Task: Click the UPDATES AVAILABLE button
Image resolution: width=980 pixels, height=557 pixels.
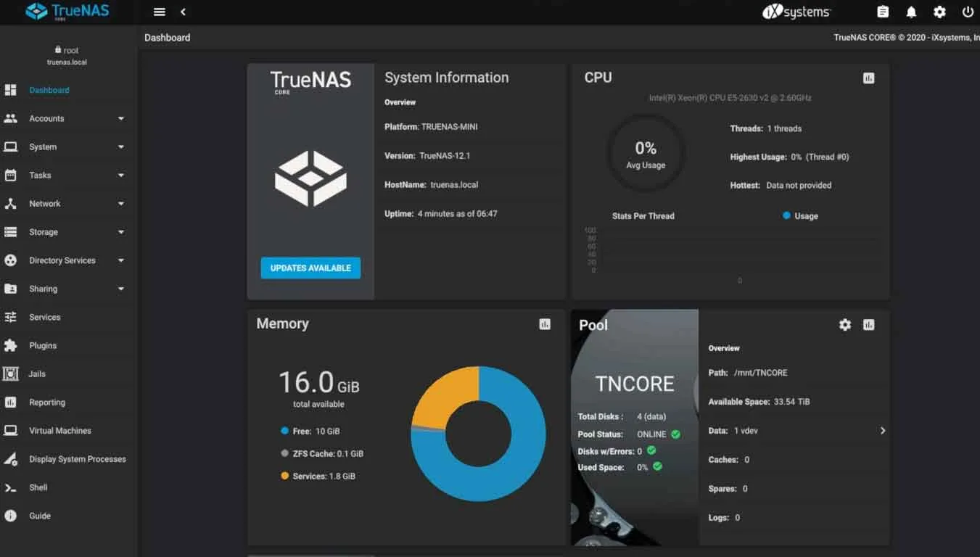Action: pos(310,268)
